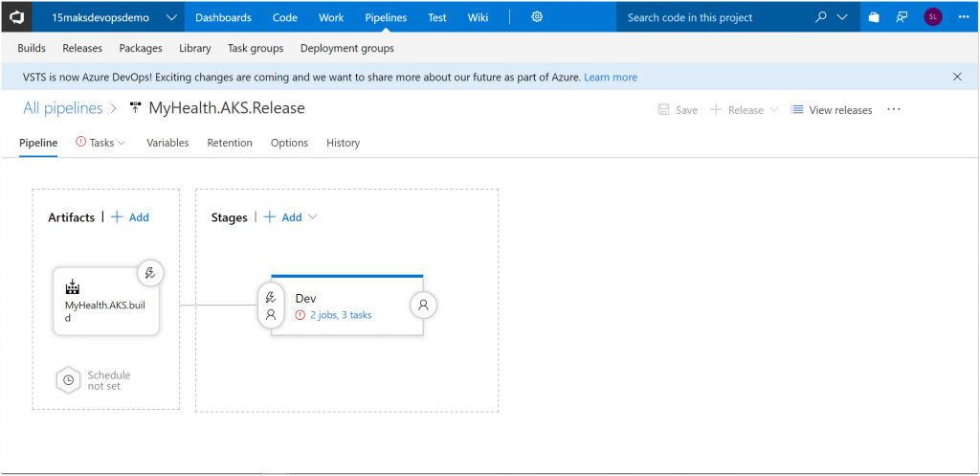This screenshot has width=980, height=476.
Task: Open the Pipelines hub
Action: click(386, 17)
